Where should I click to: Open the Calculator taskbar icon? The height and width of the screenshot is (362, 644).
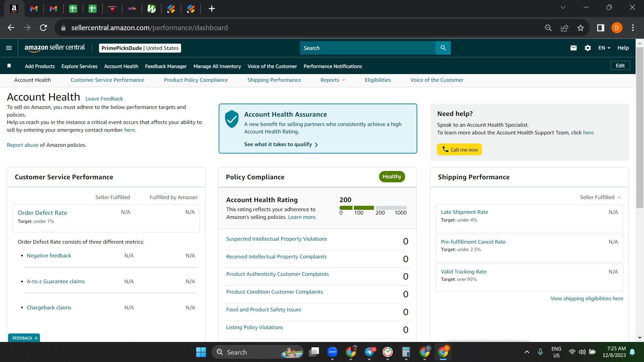(x=406, y=352)
